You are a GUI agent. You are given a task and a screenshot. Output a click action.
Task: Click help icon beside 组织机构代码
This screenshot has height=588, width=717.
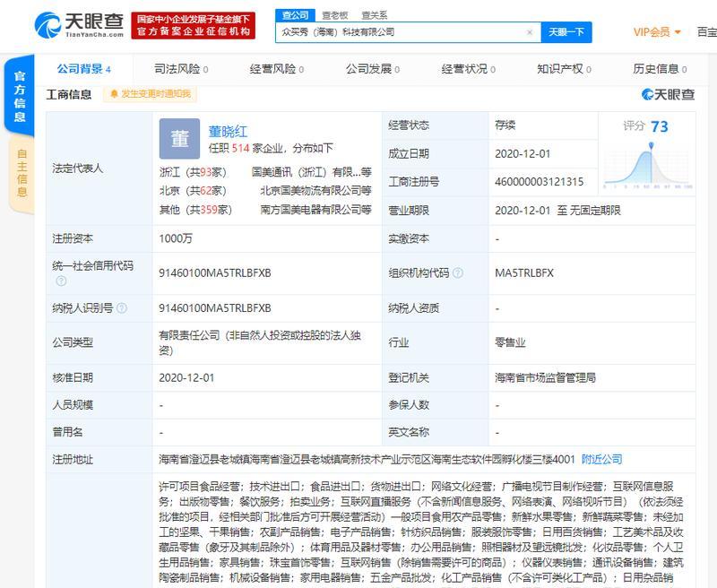[458, 273]
